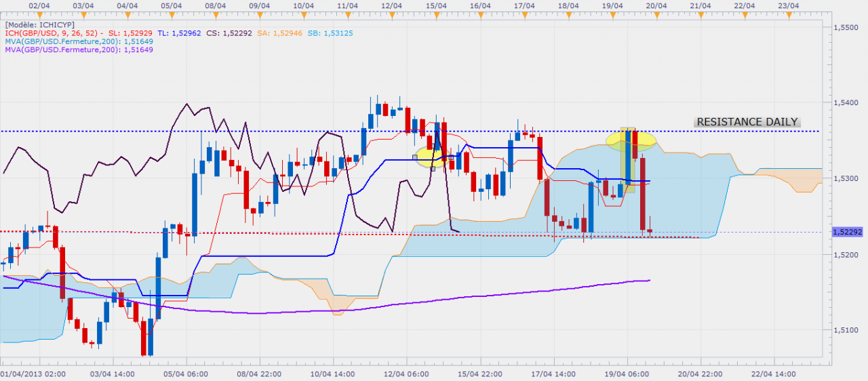868x381 pixels.
Task: Click the 08/04 22:00 time label
Action: tap(259, 374)
